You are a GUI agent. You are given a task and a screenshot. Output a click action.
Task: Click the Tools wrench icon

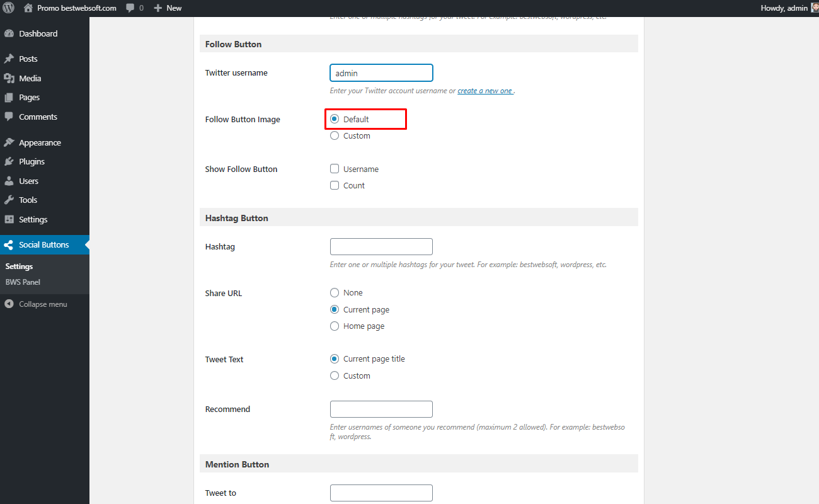tap(9, 200)
